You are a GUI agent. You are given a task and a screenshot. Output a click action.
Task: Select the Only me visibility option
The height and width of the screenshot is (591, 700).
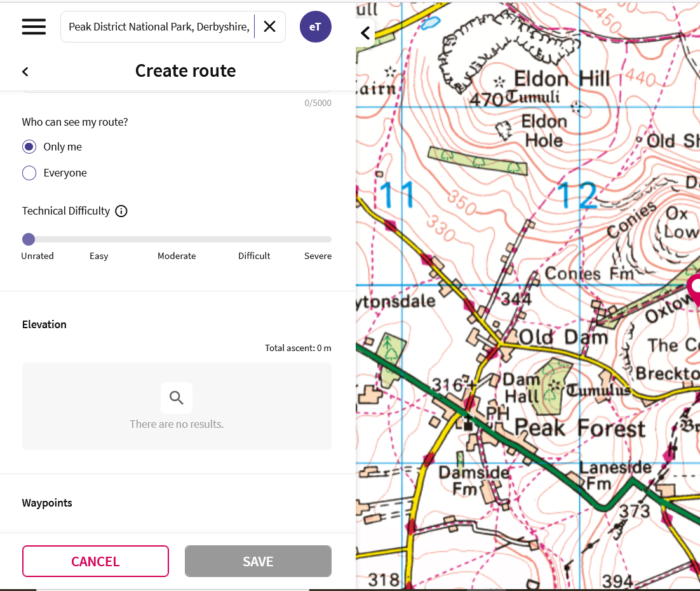coord(29,147)
